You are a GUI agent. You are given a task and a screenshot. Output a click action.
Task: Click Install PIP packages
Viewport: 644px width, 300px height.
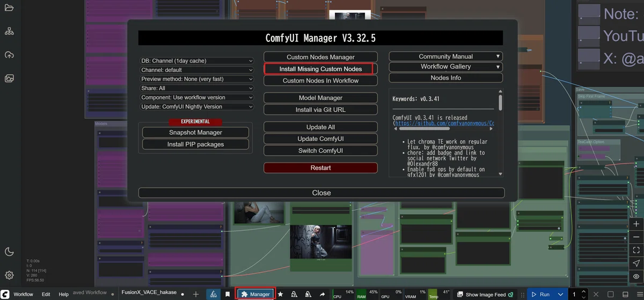195,144
